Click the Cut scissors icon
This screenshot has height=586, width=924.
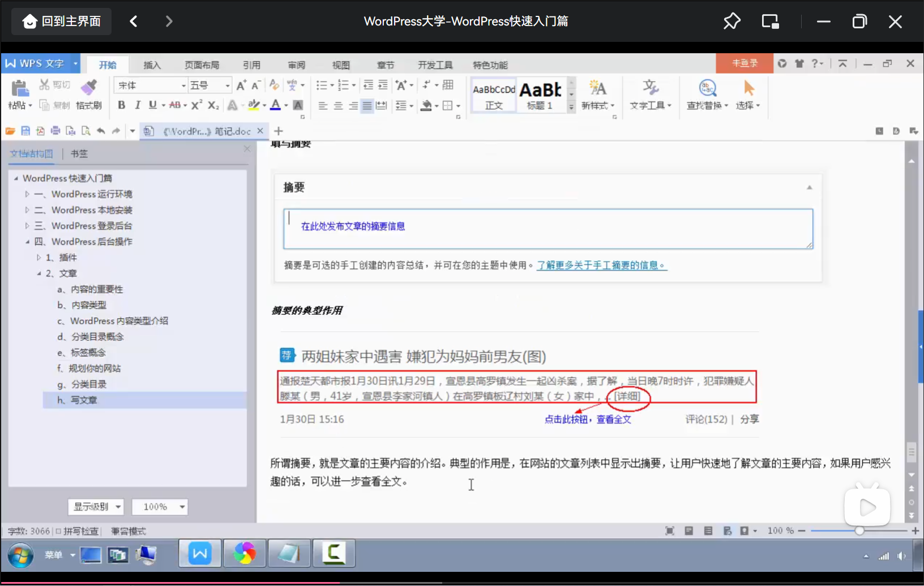click(x=44, y=85)
